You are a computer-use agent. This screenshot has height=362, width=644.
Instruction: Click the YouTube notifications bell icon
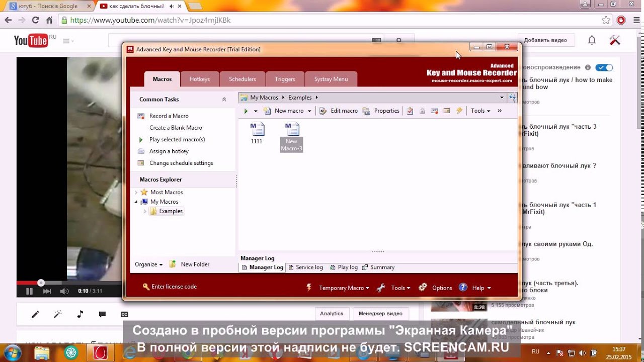[592, 40]
